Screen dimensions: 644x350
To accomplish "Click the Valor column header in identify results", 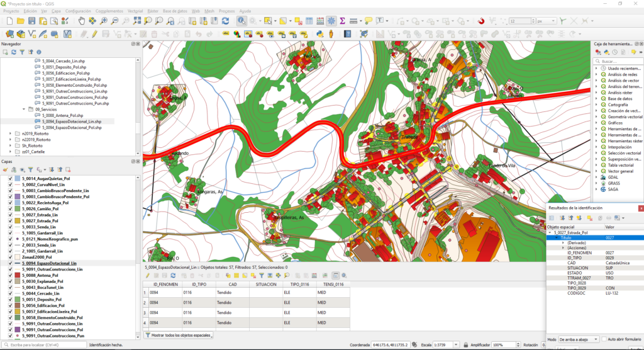I will [x=623, y=227].
